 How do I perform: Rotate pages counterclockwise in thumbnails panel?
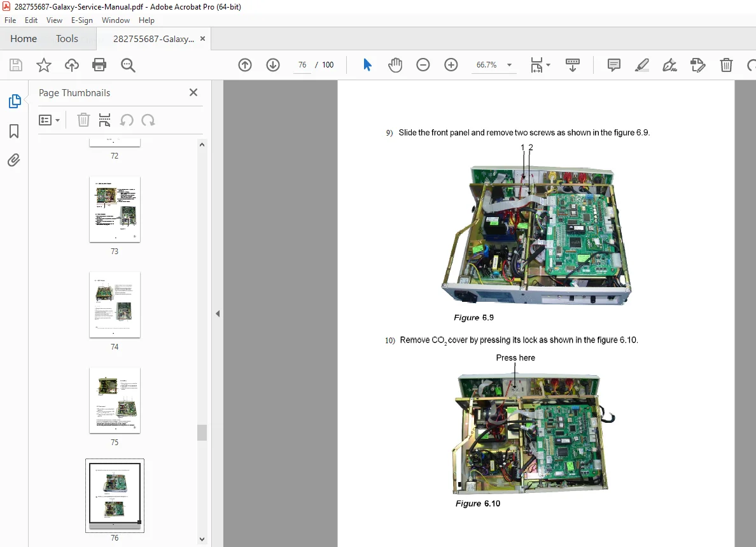point(127,120)
